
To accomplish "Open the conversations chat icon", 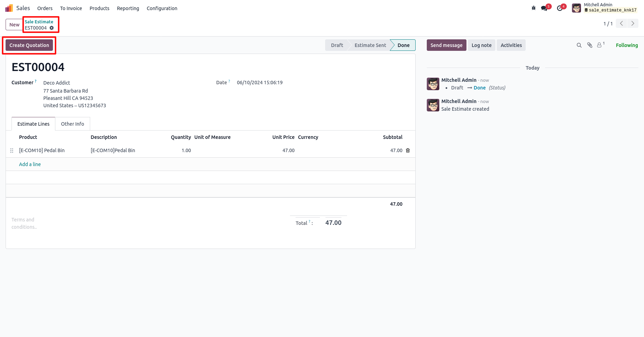I will [544, 8].
